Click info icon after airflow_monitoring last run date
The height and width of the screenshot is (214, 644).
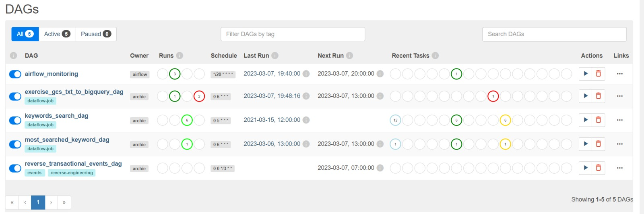pos(306,74)
